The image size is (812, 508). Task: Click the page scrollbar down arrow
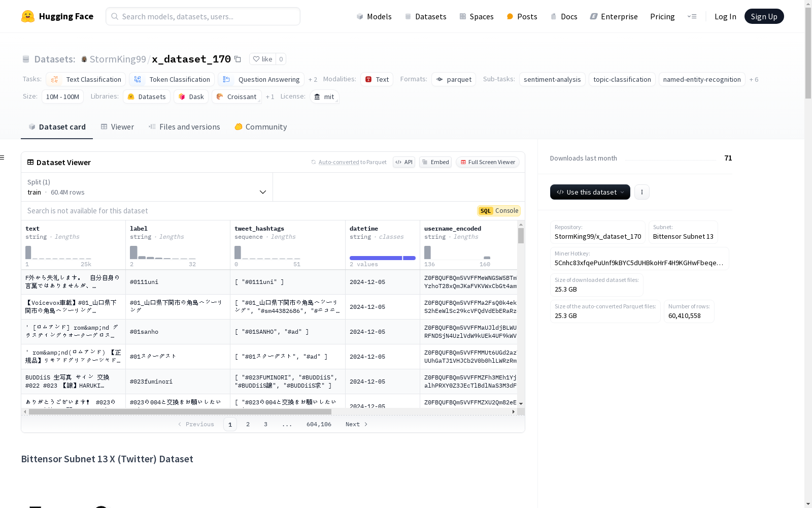pos(808,504)
